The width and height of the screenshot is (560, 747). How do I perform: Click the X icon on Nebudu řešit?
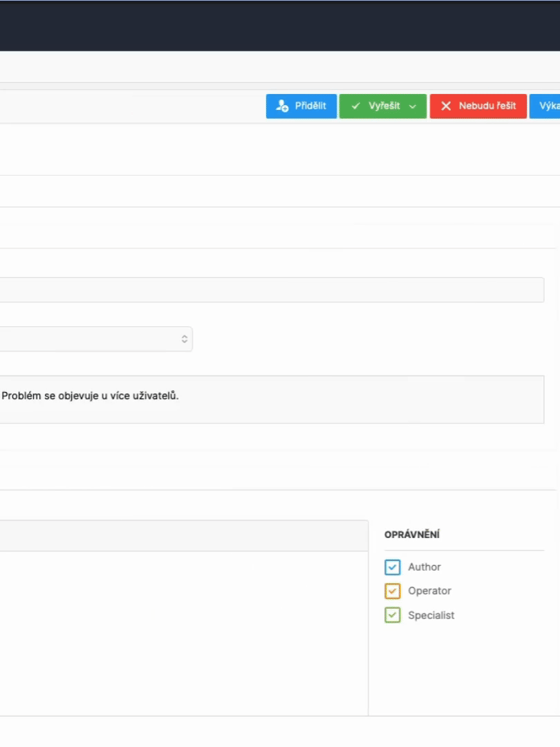coord(446,107)
